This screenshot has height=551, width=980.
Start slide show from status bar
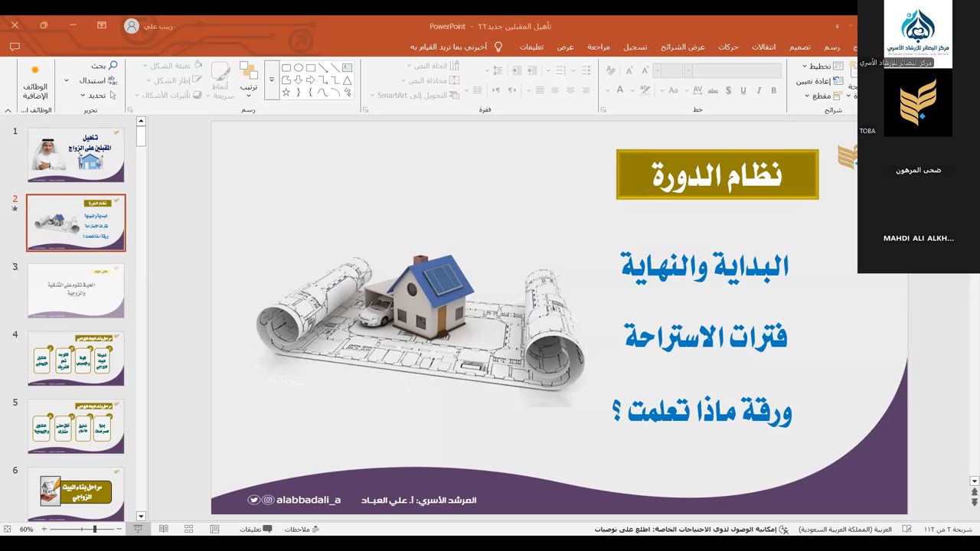[138, 529]
